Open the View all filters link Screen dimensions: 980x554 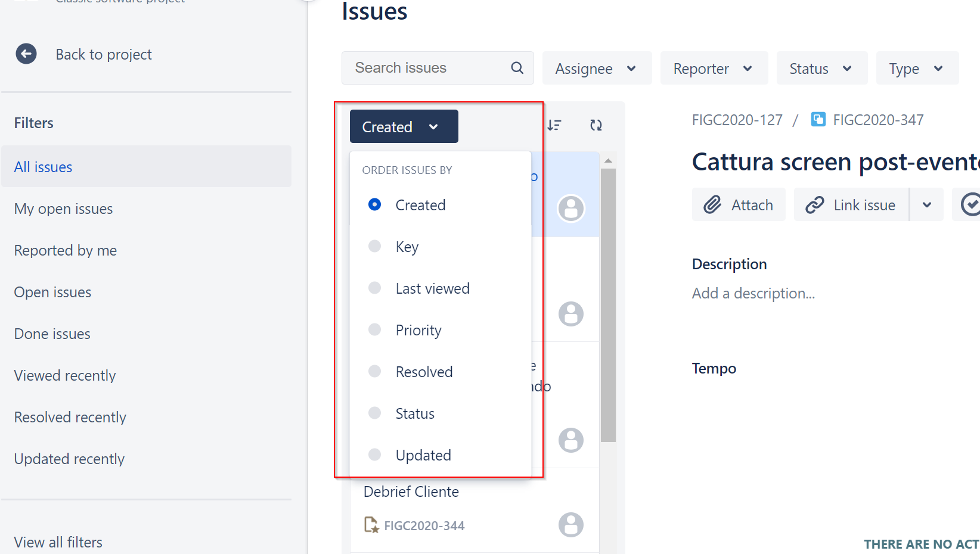tap(58, 543)
